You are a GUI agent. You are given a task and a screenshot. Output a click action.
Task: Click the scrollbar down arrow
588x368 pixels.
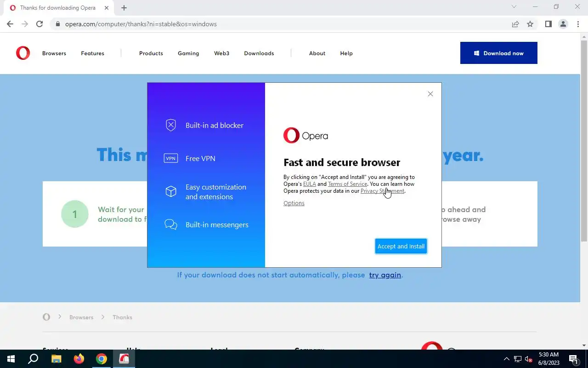point(584,345)
